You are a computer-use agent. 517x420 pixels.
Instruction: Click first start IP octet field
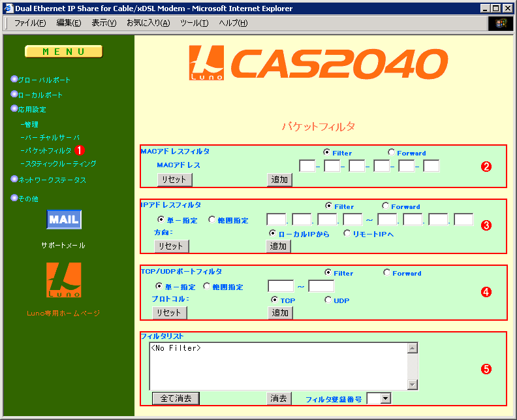[x=276, y=219]
